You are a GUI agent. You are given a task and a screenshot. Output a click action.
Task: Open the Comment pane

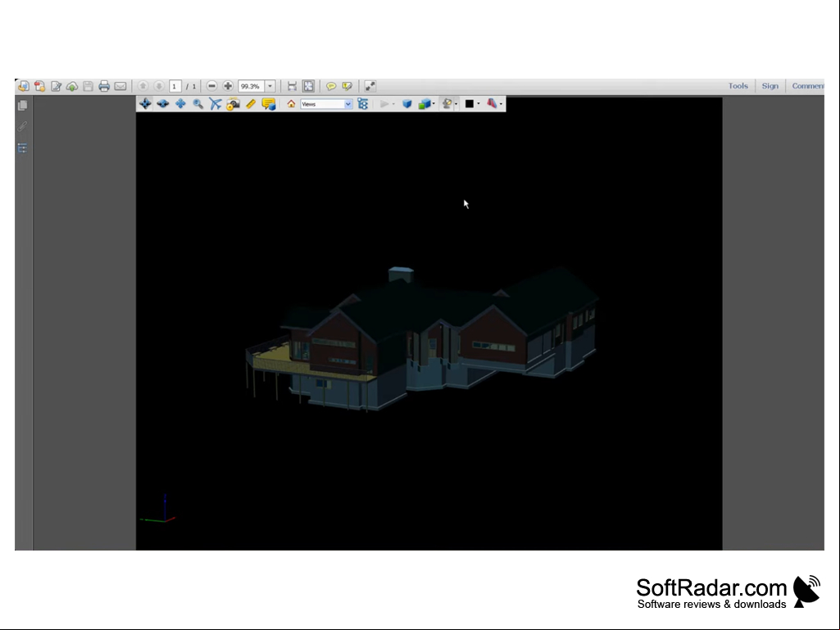pos(807,86)
